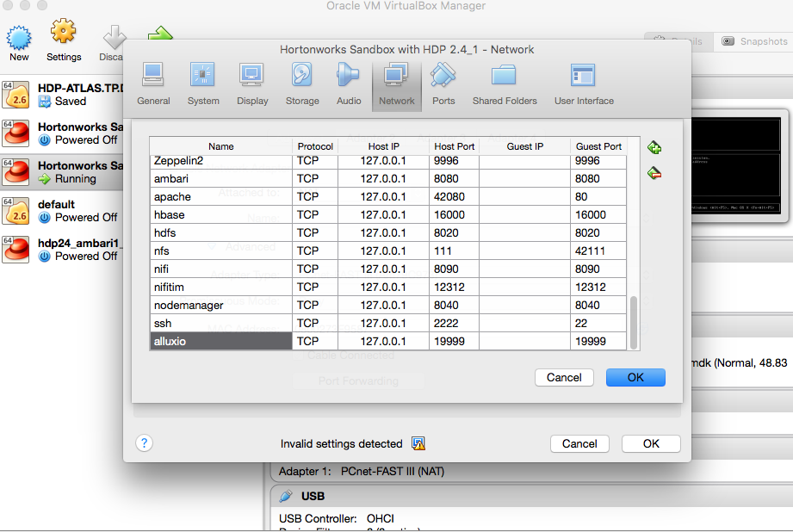
Task: Click the VM preview thumbnail
Action: pos(735,165)
